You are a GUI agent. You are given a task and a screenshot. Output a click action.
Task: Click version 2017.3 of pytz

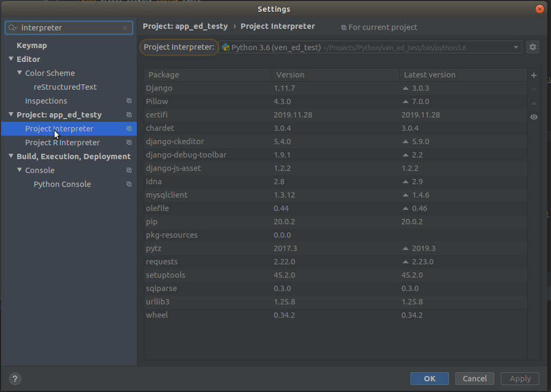(285, 248)
